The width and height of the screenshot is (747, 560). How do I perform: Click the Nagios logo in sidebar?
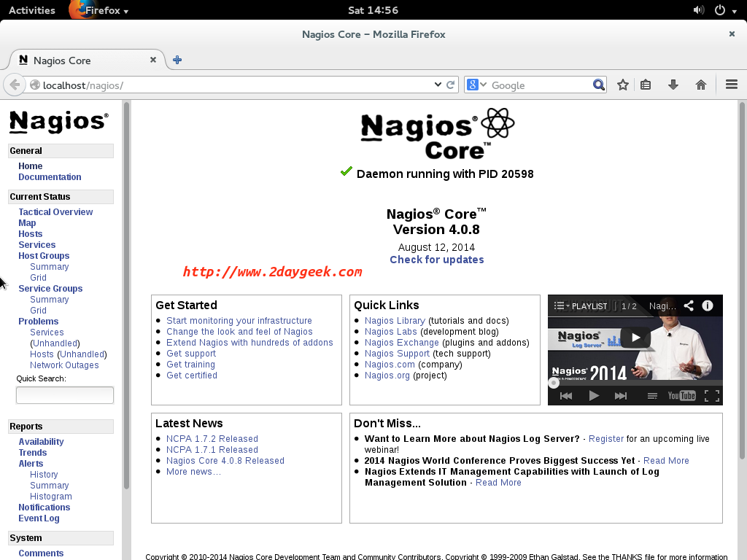(59, 122)
